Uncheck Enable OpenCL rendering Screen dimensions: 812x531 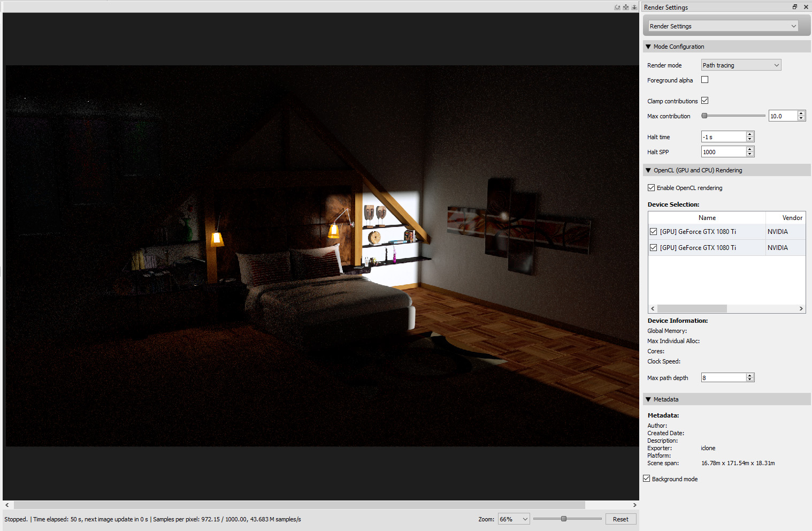click(x=651, y=188)
